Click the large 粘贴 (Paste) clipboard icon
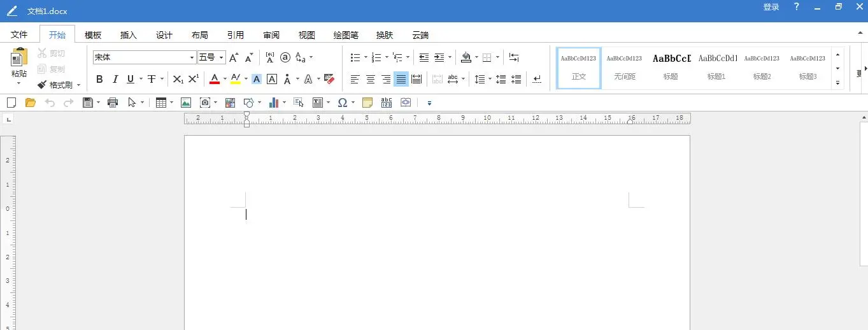868x330 pixels. [x=19, y=57]
